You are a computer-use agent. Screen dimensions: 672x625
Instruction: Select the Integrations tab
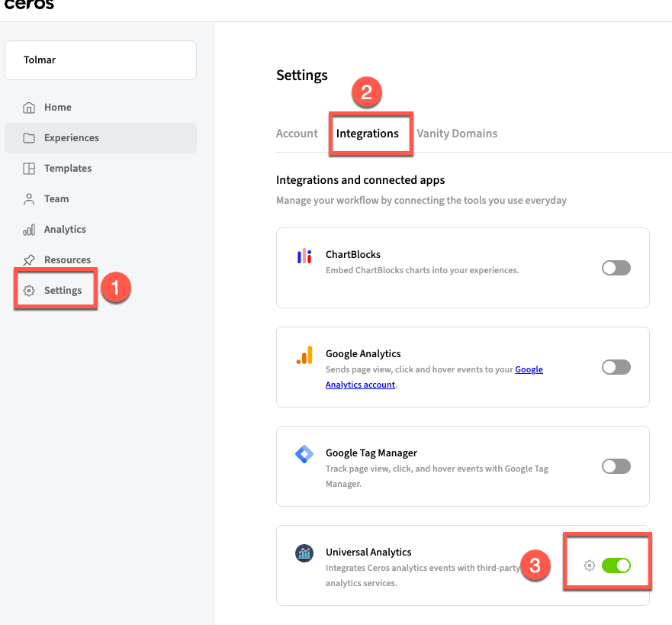(x=368, y=134)
